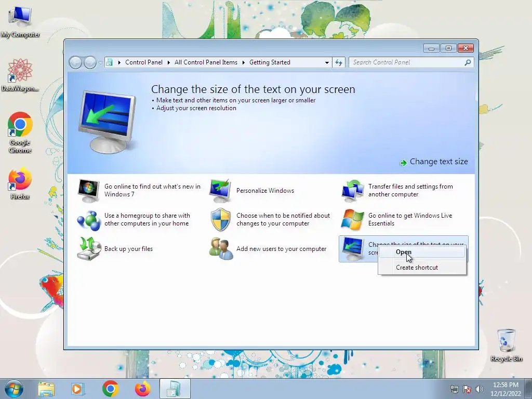
Task: Select Choose when to be notified text
Action: pos(283,220)
